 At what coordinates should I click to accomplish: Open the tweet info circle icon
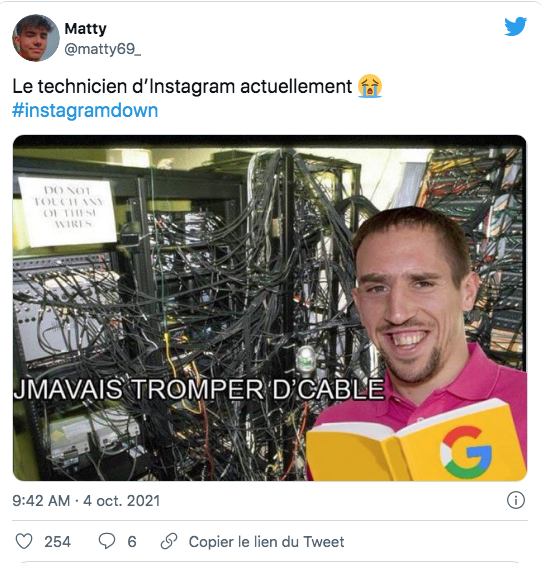(x=516, y=500)
